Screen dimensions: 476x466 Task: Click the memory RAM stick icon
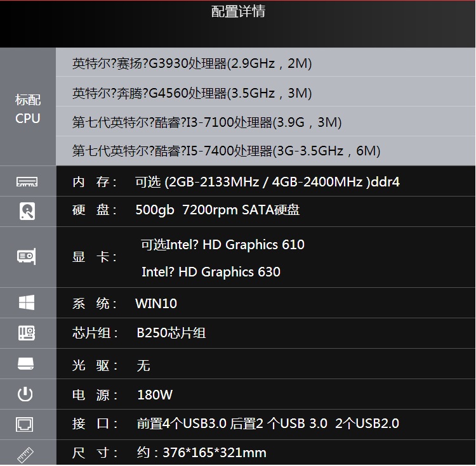click(x=27, y=181)
